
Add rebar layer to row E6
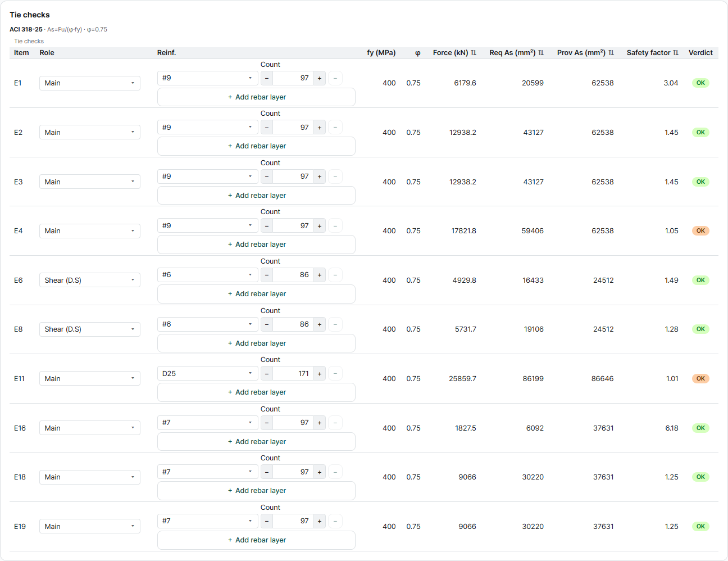[256, 294]
